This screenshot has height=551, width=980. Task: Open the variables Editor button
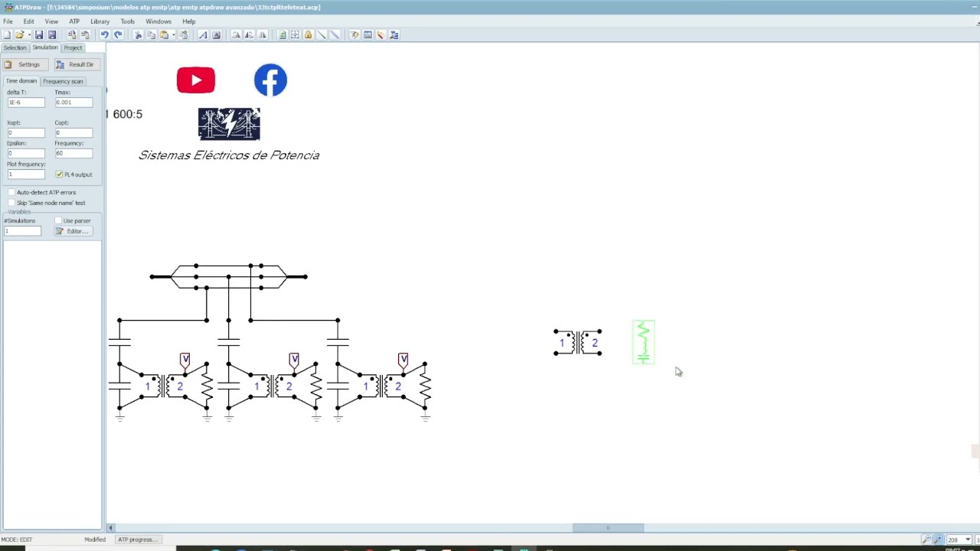point(73,231)
